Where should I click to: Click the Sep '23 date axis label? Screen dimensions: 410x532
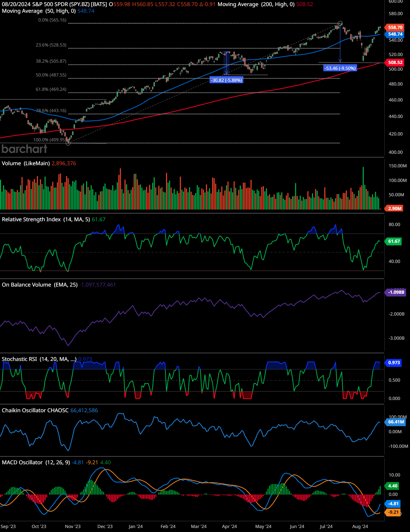pos(8,526)
